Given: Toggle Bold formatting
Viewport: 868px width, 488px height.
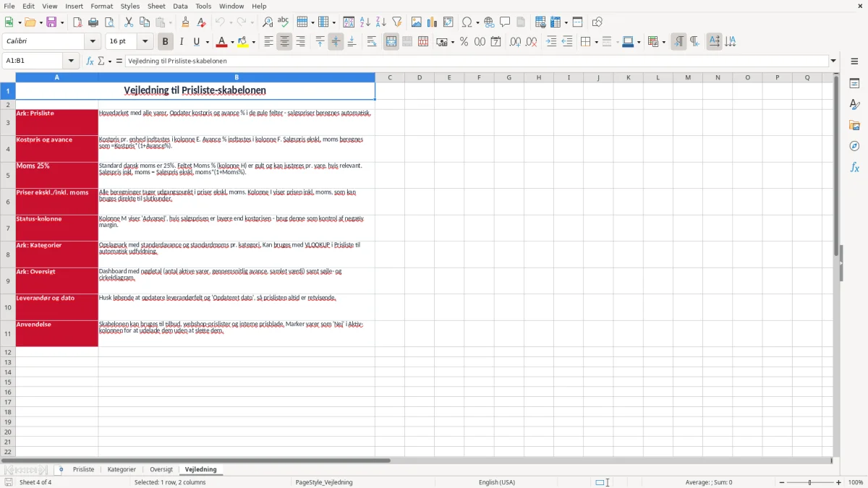Looking at the screenshot, I should pyautogui.click(x=166, y=42).
